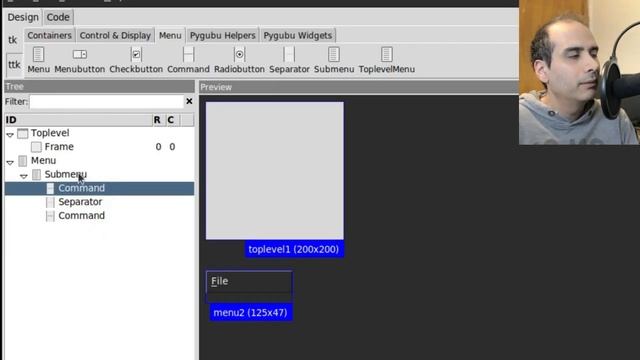Collapse the Toplevel tree node
This screenshot has width=640, height=360.
tap(10, 134)
